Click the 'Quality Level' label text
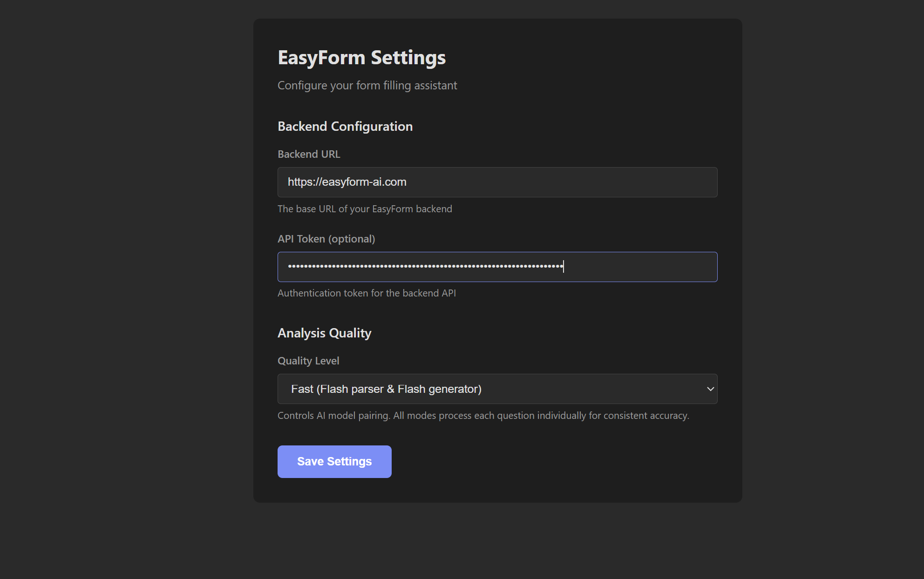Viewport: 924px width, 579px height. [308, 361]
